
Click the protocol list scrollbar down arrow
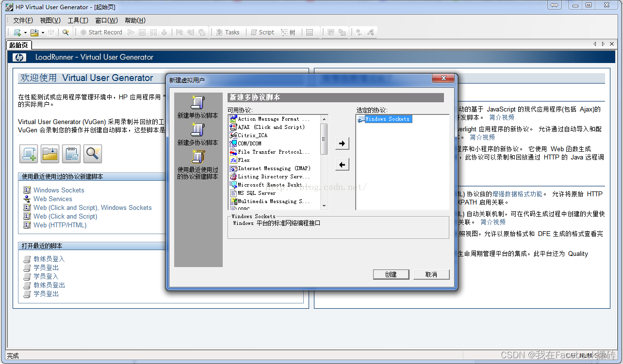pyautogui.click(x=324, y=207)
